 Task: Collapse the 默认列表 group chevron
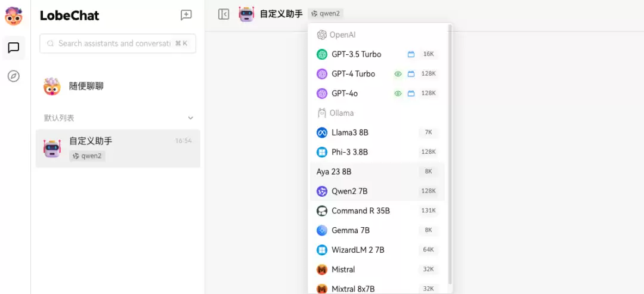pyautogui.click(x=191, y=118)
